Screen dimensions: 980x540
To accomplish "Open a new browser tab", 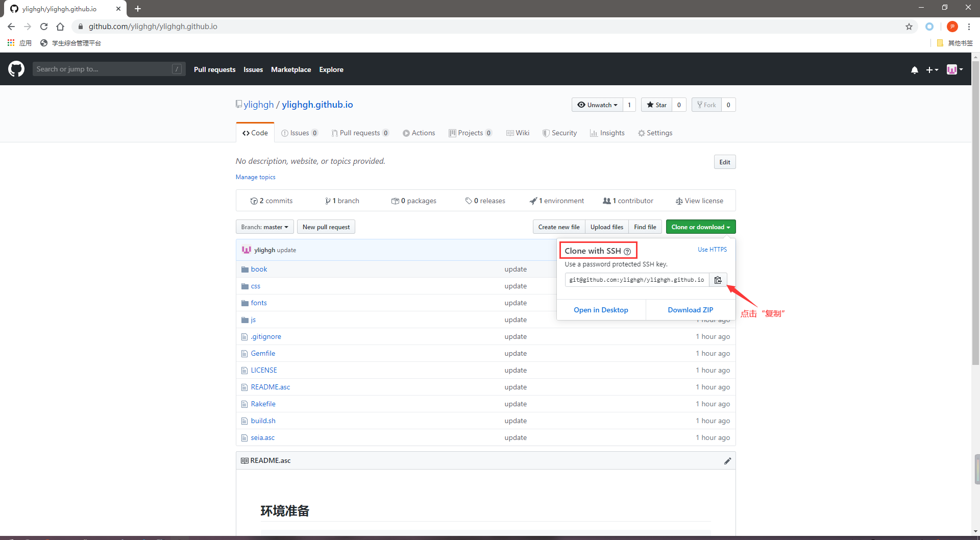I will (x=138, y=9).
